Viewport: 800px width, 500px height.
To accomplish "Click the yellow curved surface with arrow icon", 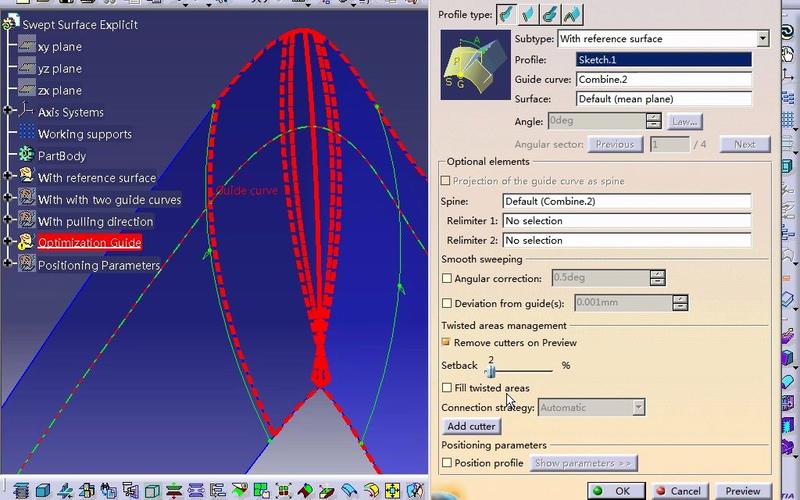I will tap(371, 490).
